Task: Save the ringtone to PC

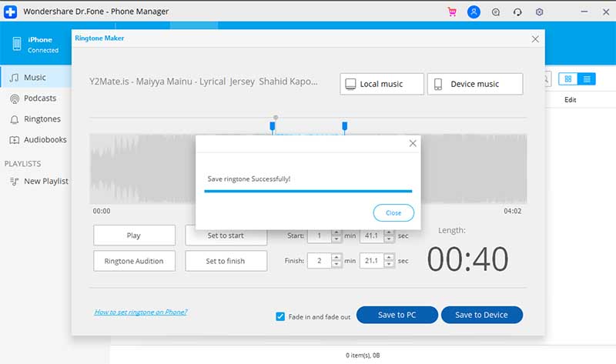Action: click(397, 315)
